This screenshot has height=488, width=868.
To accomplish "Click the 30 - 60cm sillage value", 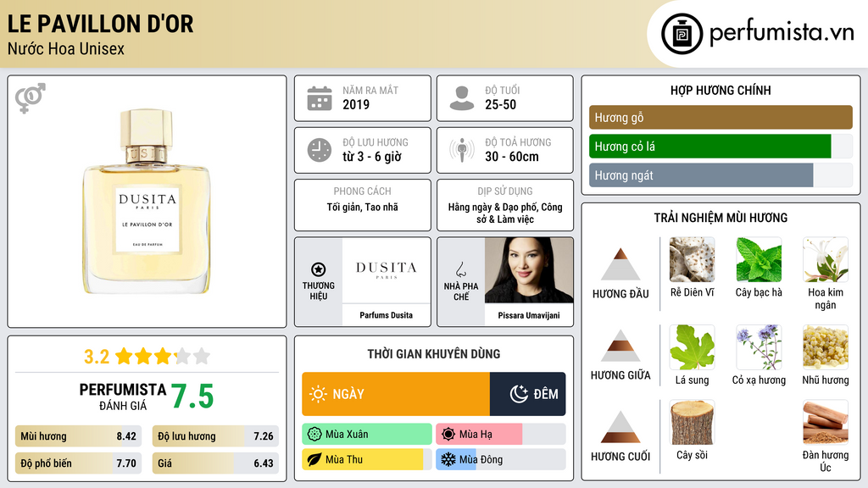I will pyautogui.click(x=511, y=157).
